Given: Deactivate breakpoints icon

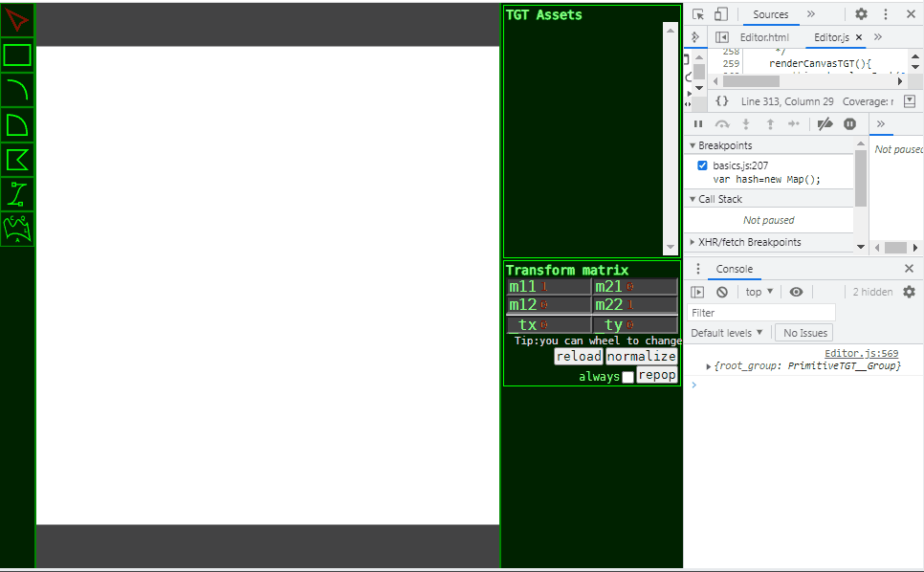Looking at the screenshot, I should coord(825,123).
